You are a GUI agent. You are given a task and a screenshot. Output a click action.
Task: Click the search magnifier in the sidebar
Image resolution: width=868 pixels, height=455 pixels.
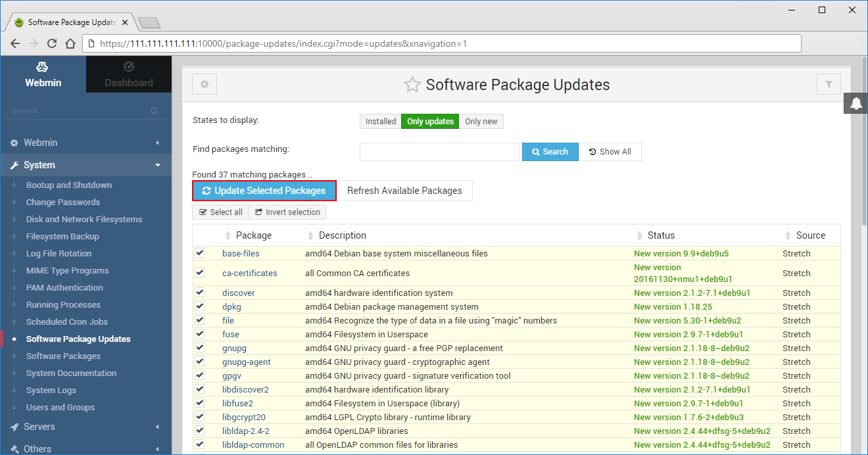156,110
